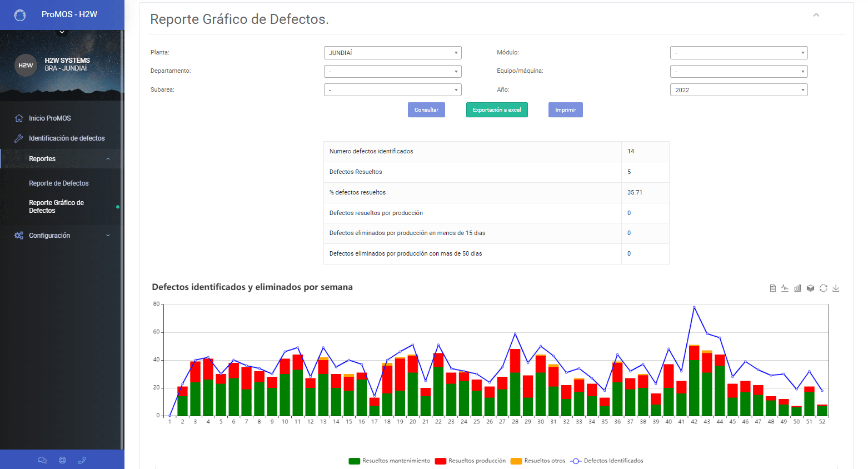Expand Configuración menu chevron
Viewport: 868px width, 469px height.
click(108, 236)
